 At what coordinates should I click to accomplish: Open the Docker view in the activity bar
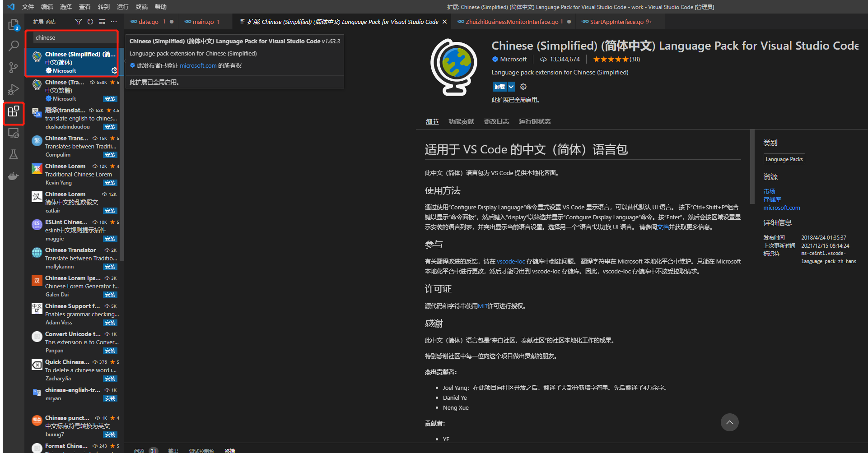(14, 176)
